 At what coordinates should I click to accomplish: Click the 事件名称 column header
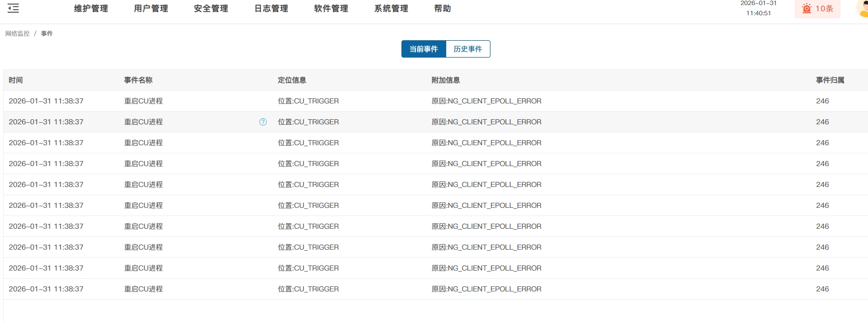138,80
